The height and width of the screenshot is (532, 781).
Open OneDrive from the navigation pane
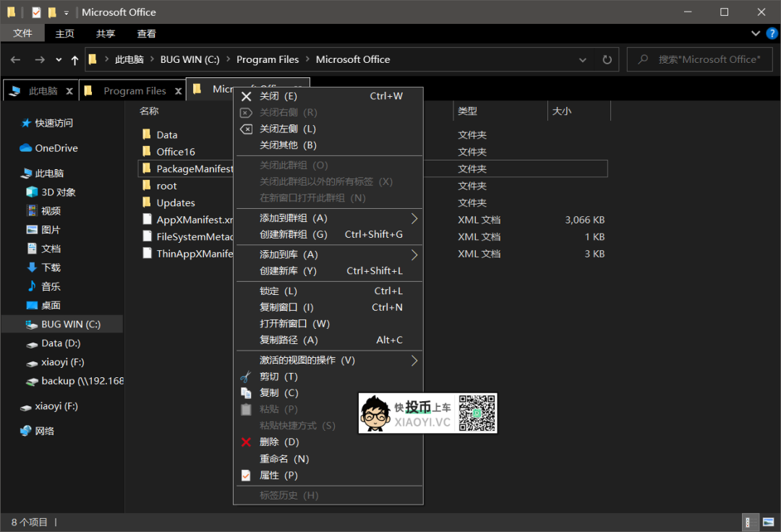[56, 148]
